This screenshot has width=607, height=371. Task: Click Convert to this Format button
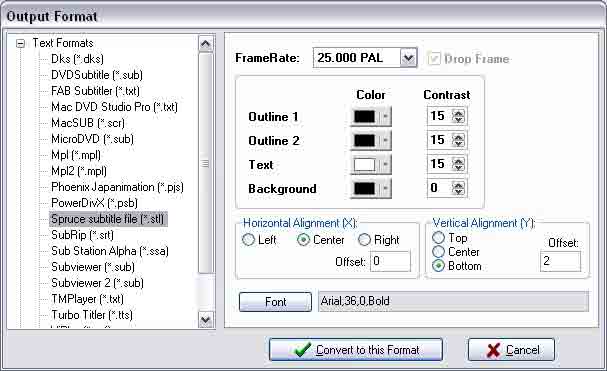point(356,350)
